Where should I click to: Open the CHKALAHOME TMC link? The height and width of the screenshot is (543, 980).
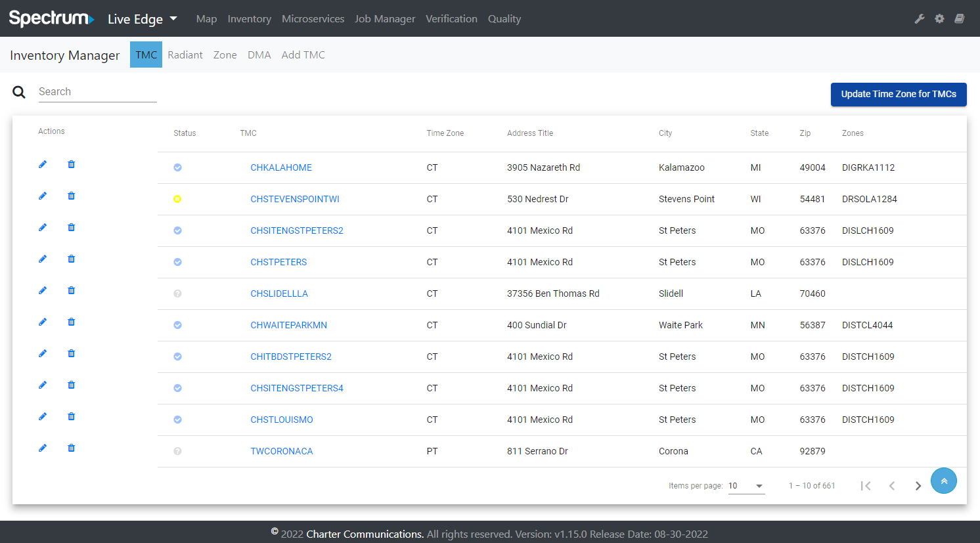pyautogui.click(x=281, y=167)
